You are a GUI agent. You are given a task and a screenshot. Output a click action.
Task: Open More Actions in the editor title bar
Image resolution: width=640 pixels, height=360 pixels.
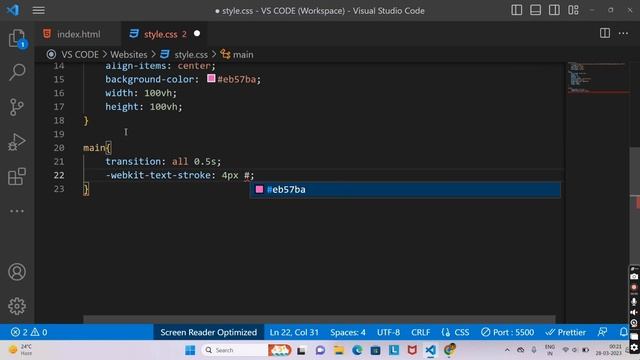pos(623,33)
